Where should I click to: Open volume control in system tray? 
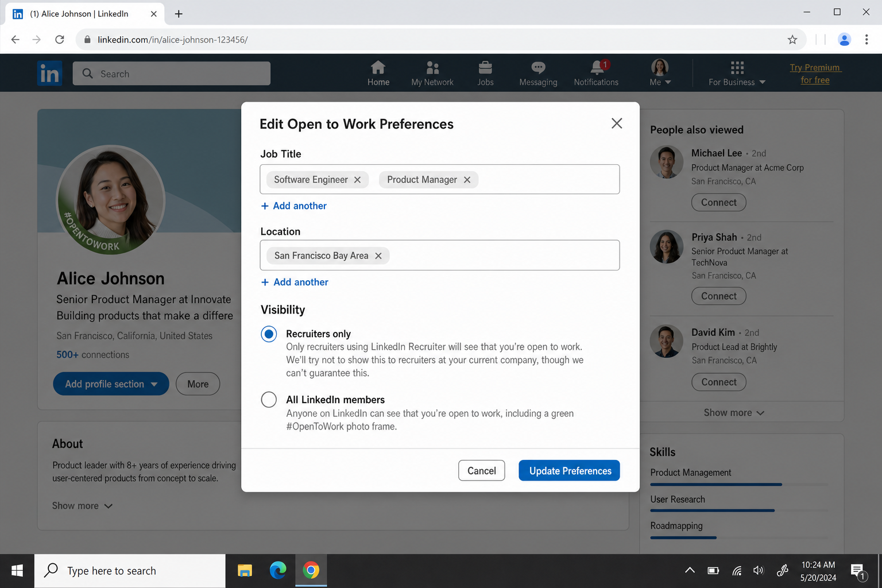coord(759,570)
